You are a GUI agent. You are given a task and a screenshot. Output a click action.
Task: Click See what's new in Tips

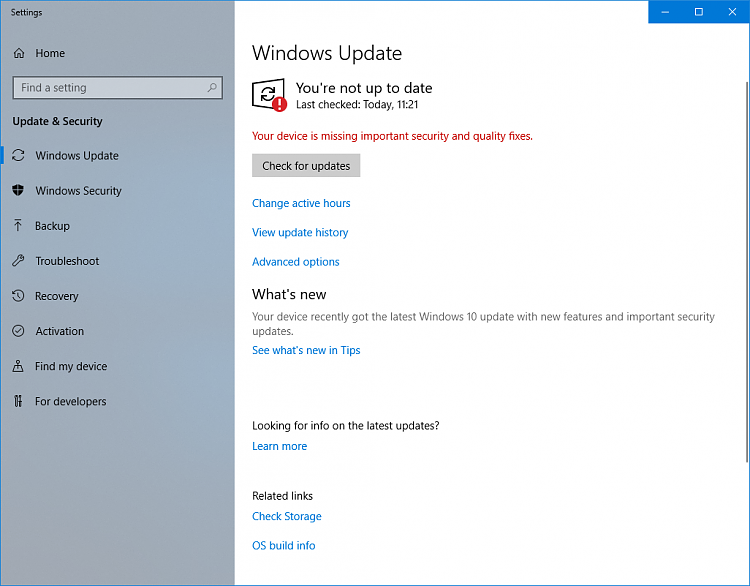pos(306,350)
